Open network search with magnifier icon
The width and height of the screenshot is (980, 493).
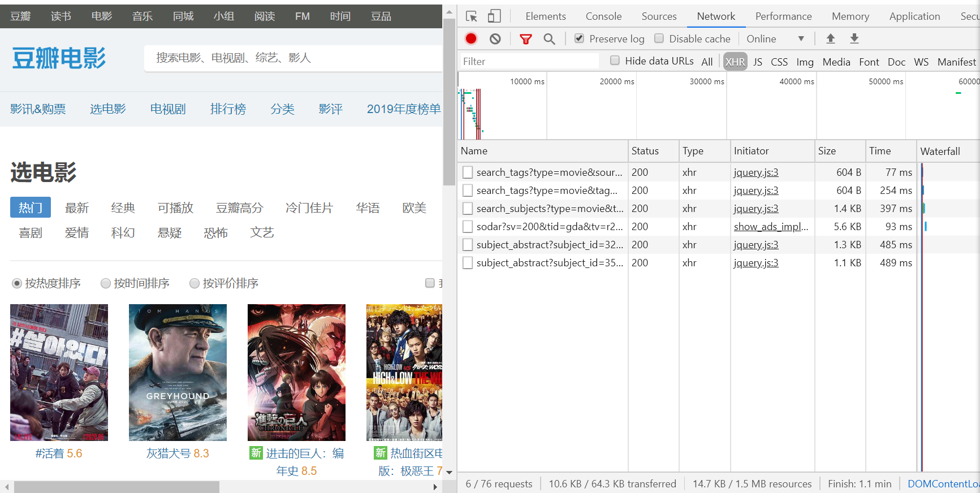pos(549,38)
